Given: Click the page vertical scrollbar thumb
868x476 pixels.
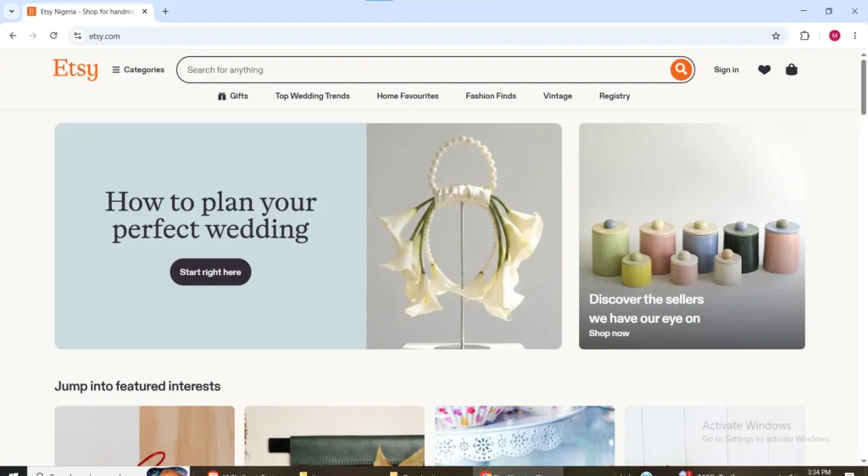Looking at the screenshot, I should [x=863, y=86].
